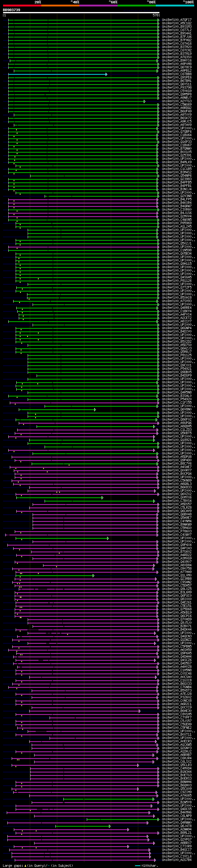Open hit UniRef100_C6T7L2

click(177, 30)
